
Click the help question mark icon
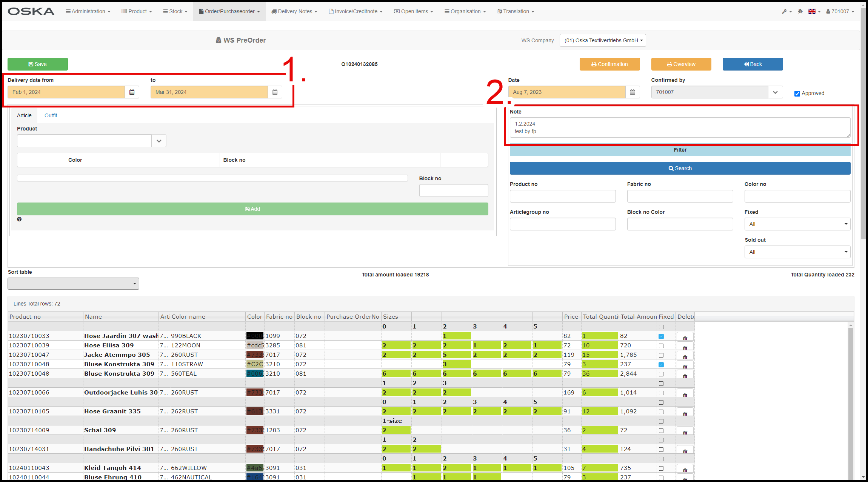click(19, 219)
